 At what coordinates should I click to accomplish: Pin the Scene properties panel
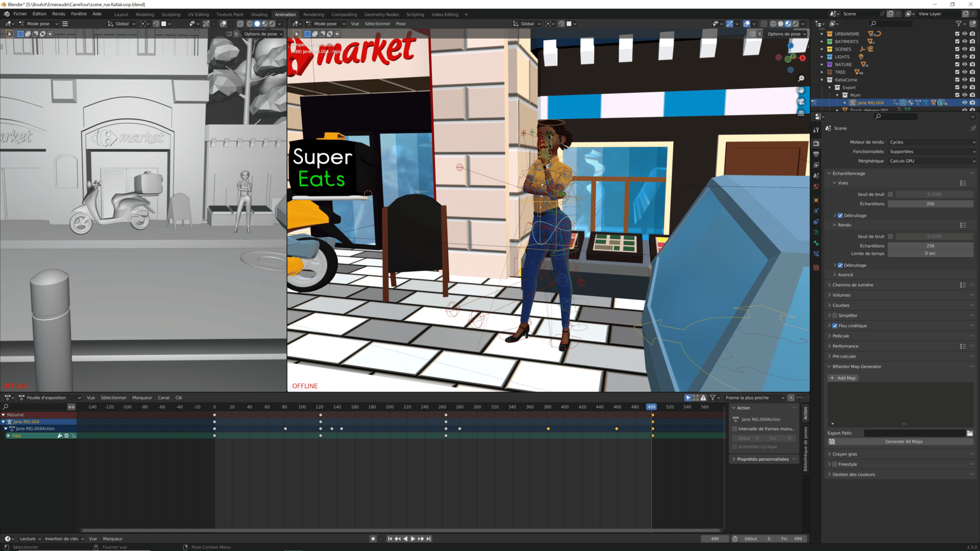click(x=973, y=128)
